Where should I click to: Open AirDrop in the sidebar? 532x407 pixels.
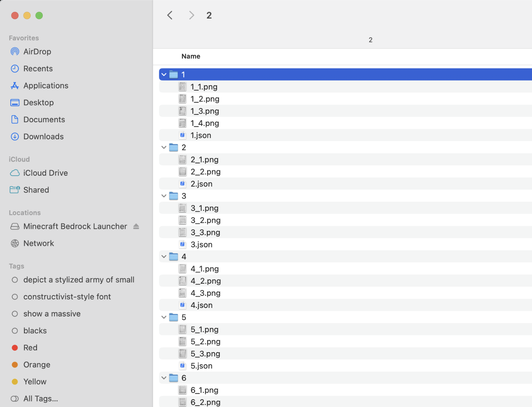[x=37, y=52]
